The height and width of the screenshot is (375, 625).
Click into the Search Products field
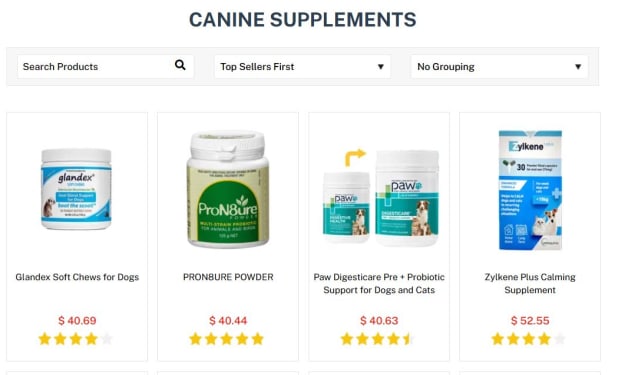coord(106,67)
